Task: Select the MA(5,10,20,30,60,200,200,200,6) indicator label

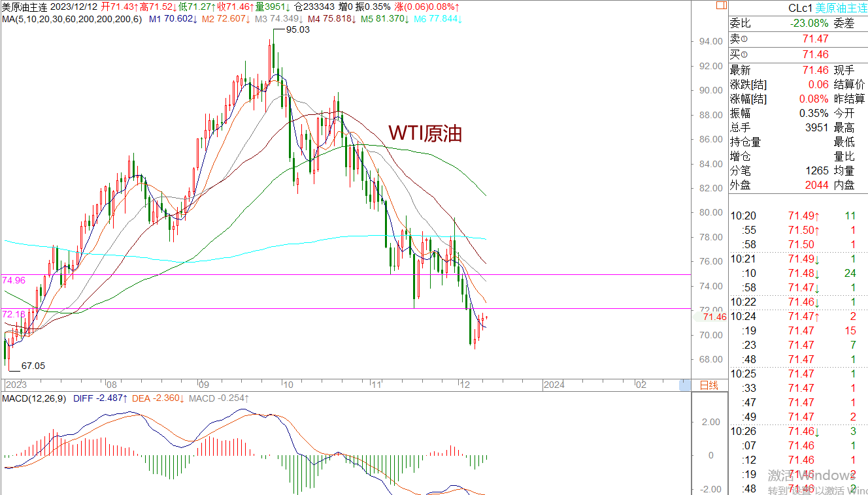Action: [x=72, y=19]
